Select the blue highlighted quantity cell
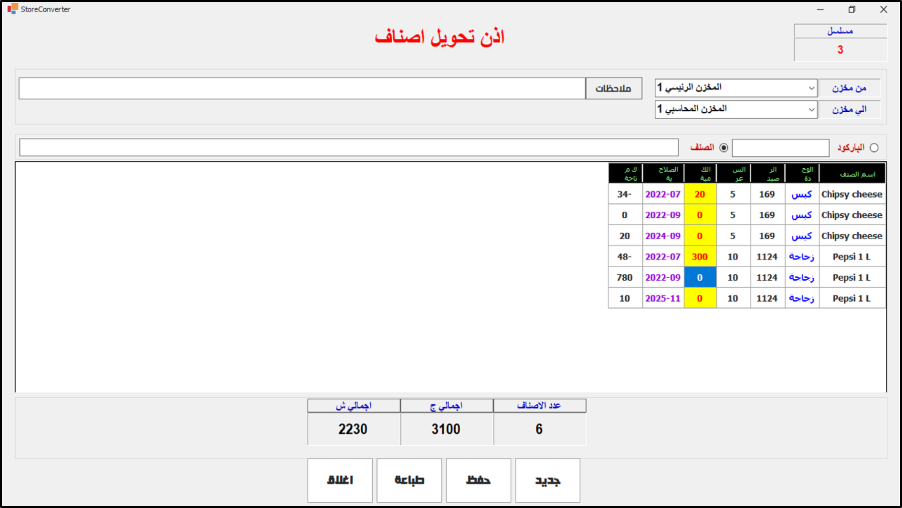Image resolution: width=902 pixels, height=508 pixels. click(700, 278)
